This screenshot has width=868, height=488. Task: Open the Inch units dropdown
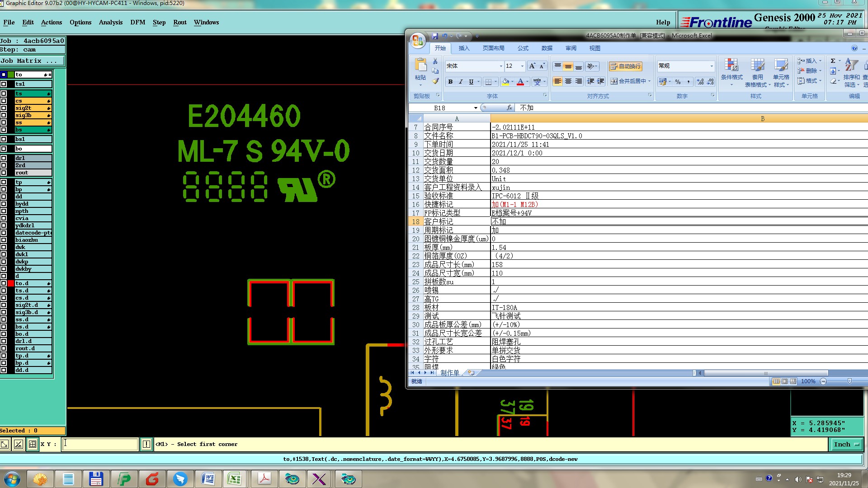point(846,445)
